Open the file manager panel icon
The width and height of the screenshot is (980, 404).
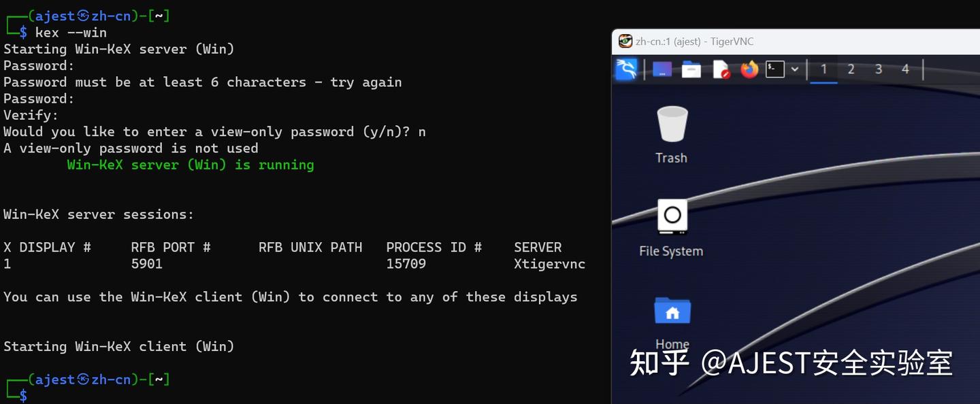pos(691,69)
